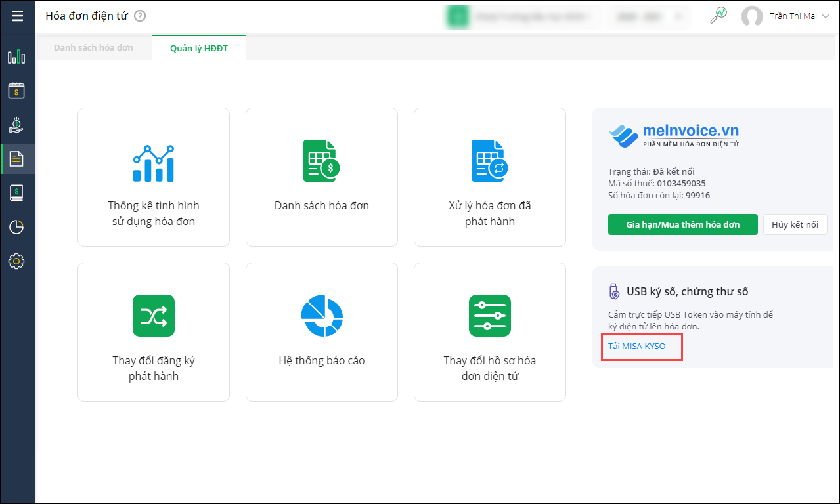
Task: Open the Tải MISA KYSO link
Action: pos(637,346)
